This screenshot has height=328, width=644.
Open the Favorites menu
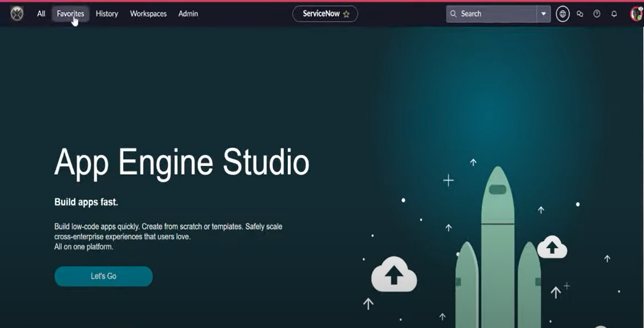[70, 14]
